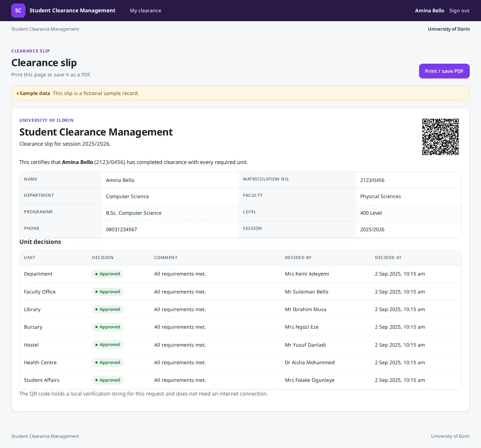Click the Mr Suleiman Bello cell
The width and height of the screenshot is (481, 448).
306,292
